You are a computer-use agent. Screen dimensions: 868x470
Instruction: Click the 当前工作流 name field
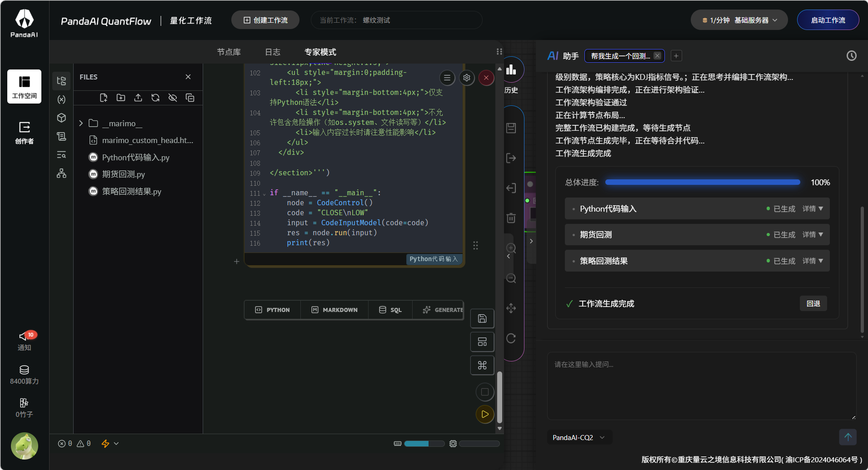(396, 20)
